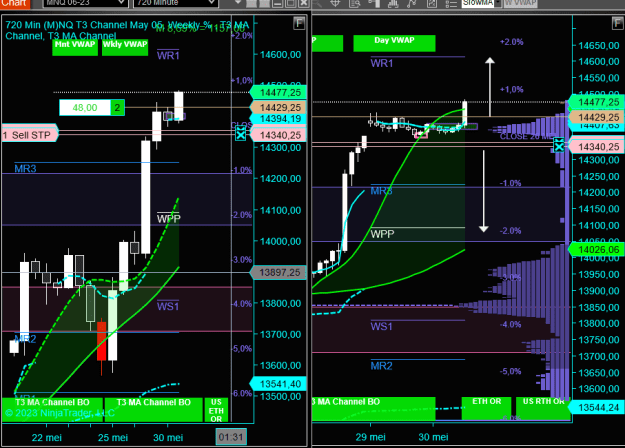Click the 13544,24 cyan price marker
This screenshot has height=448, width=625.
596,407
